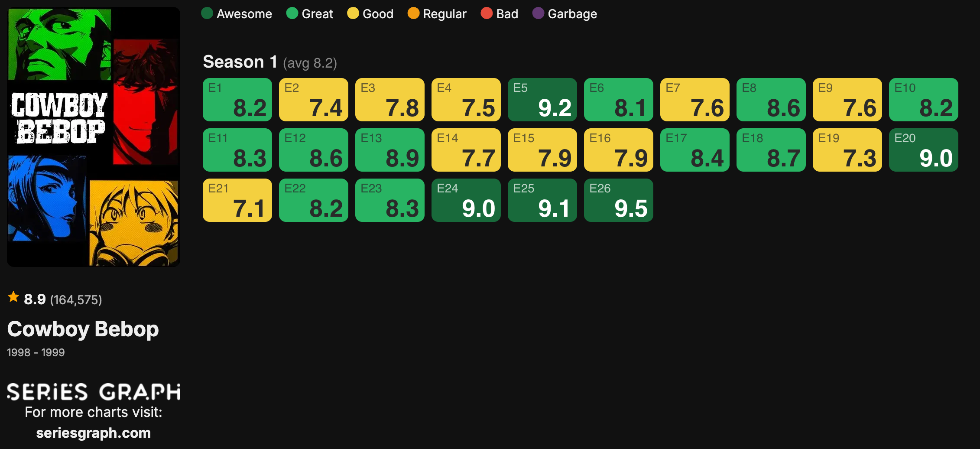The height and width of the screenshot is (449, 980).
Task: Click the vote count next to the rating
Action: pyautogui.click(x=76, y=299)
